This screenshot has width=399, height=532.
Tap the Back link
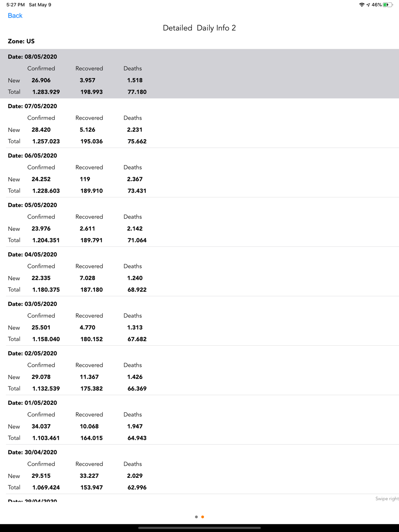point(15,16)
